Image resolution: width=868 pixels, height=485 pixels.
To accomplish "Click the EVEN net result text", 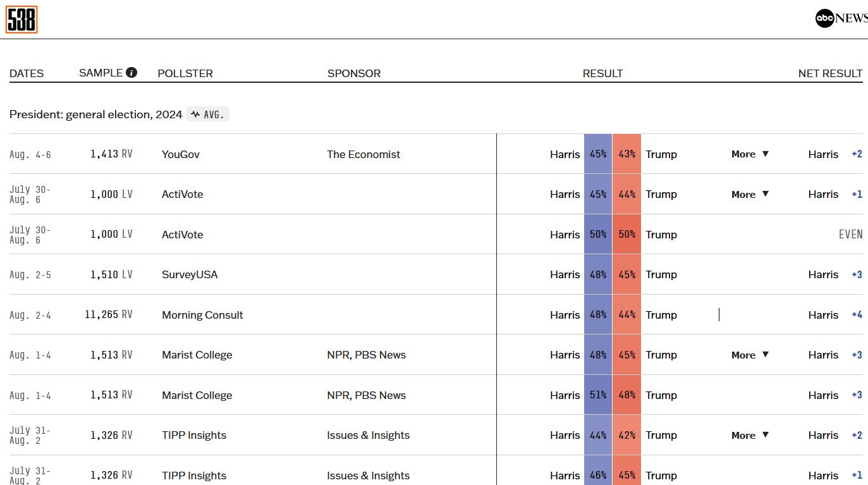I will (x=851, y=235).
